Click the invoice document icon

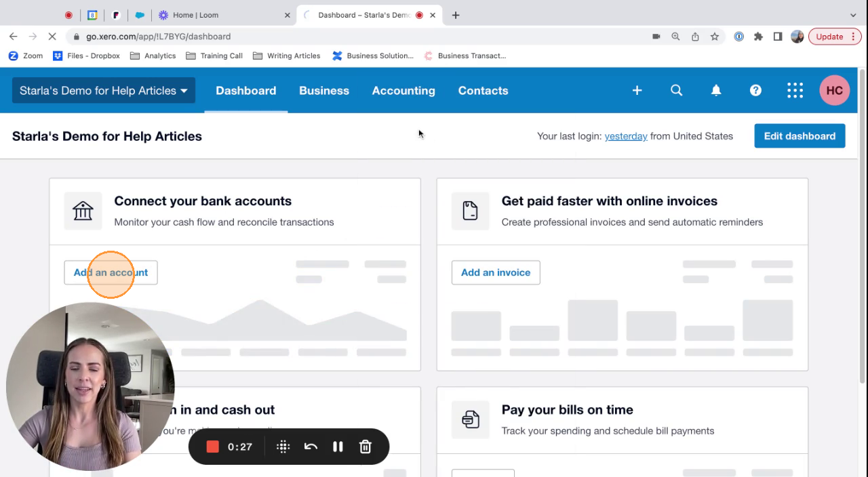tap(470, 211)
